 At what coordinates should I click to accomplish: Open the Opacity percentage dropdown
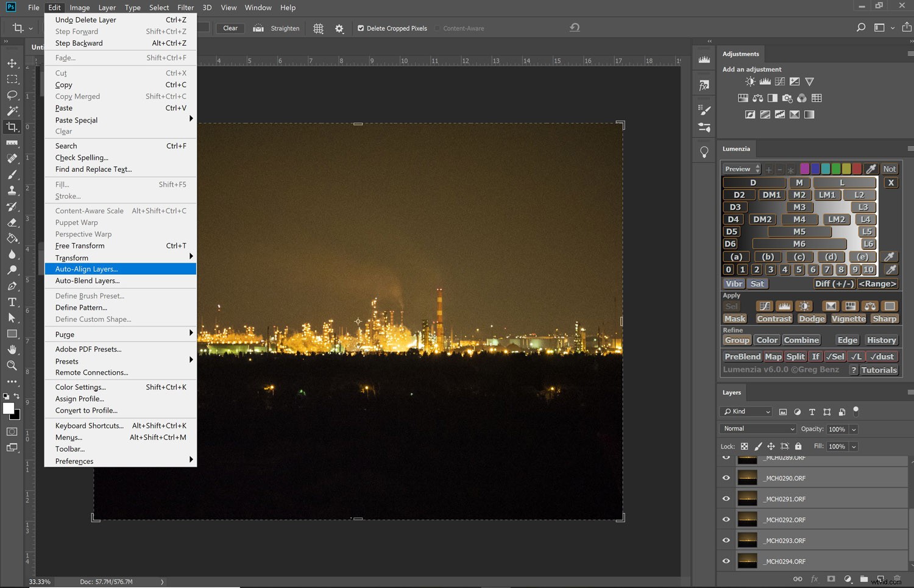click(852, 428)
